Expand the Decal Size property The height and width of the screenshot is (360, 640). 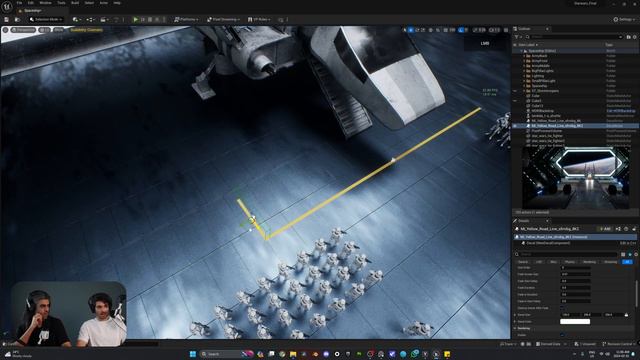(515, 315)
